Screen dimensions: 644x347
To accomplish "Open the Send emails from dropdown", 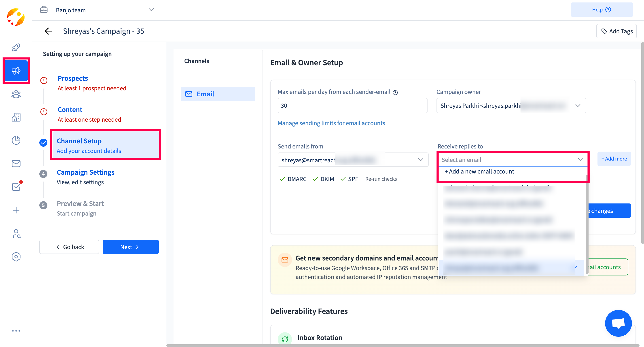I will tap(420, 160).
